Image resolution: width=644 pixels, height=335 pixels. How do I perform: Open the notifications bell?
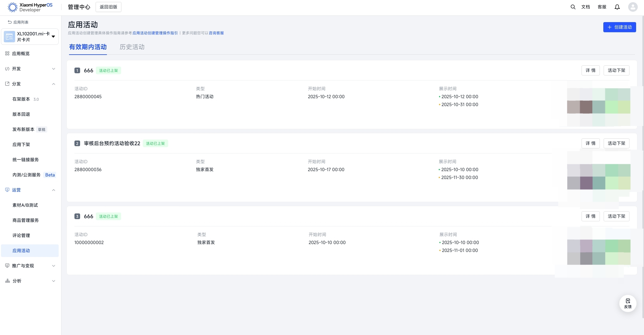click(x=617, y=7)
